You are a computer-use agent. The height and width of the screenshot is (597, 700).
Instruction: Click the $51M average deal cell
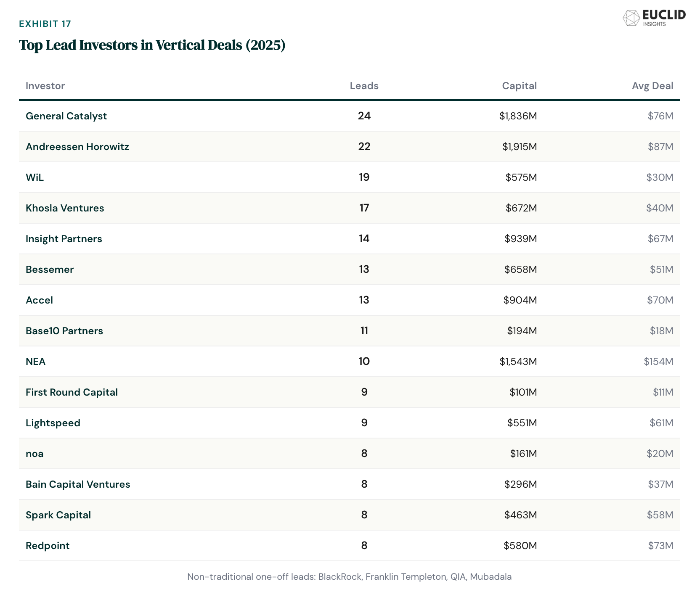coord(662,269)
